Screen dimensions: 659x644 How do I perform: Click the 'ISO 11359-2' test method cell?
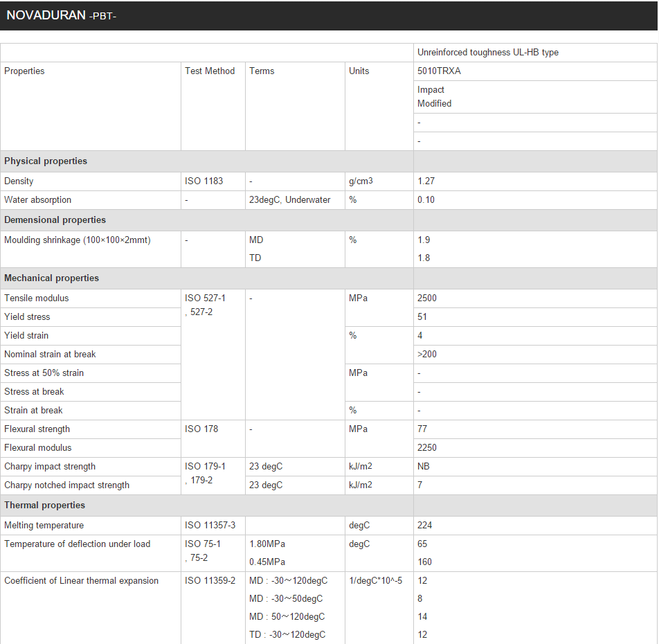click(213, 608)
